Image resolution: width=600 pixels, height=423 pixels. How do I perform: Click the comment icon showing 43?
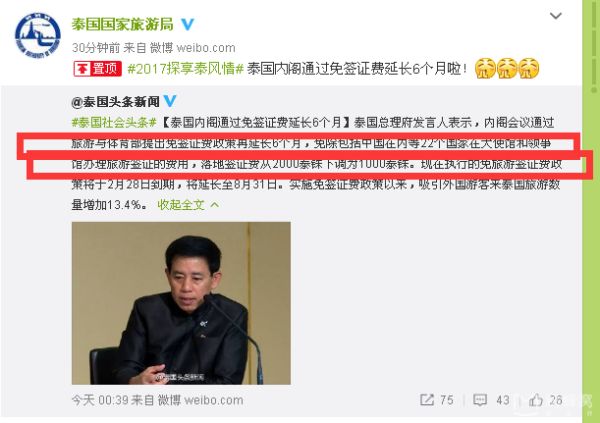click(480, 400)
